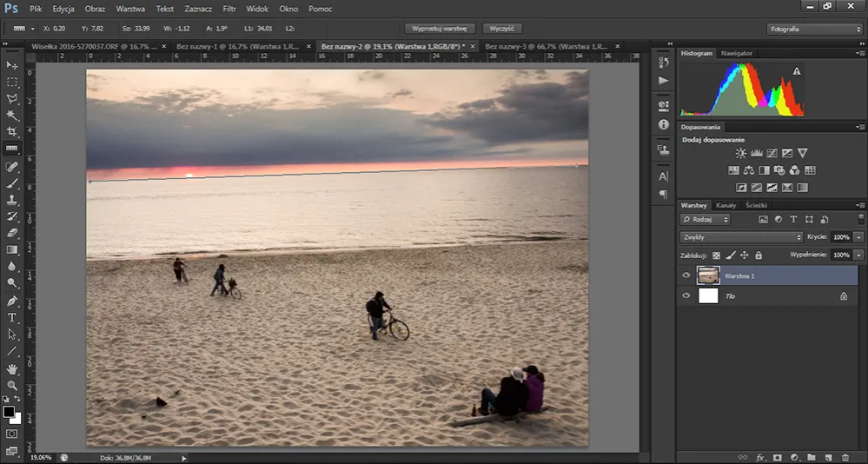Viewport: 868px width, 464px height.
Task: Switch to the Kanały tab
Action: [726, 205]
